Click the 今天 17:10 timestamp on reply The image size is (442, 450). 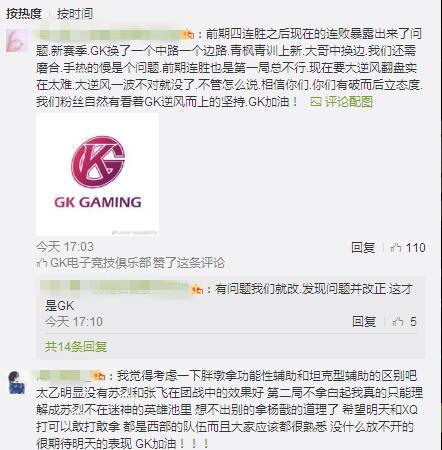pyautogui.click(x=74, y=322)
